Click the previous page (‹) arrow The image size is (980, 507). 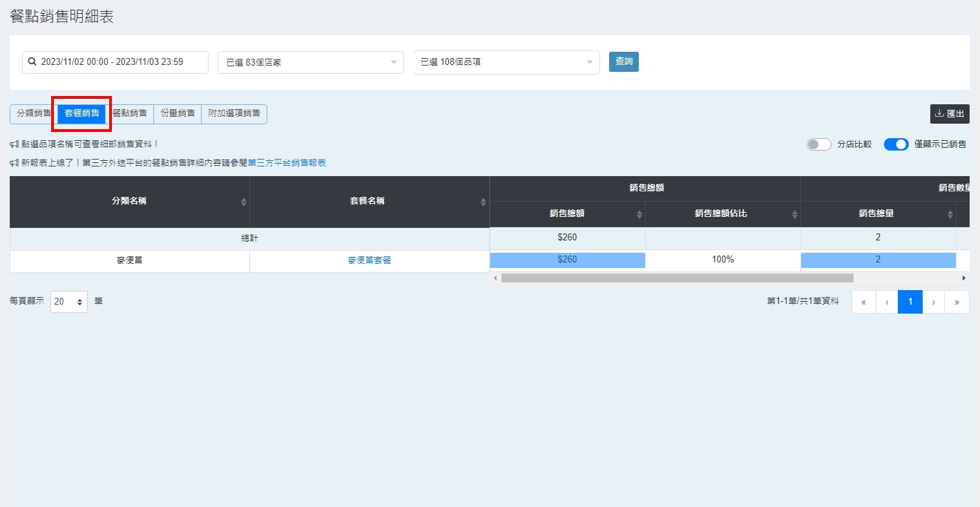click(x=887, y=302)
